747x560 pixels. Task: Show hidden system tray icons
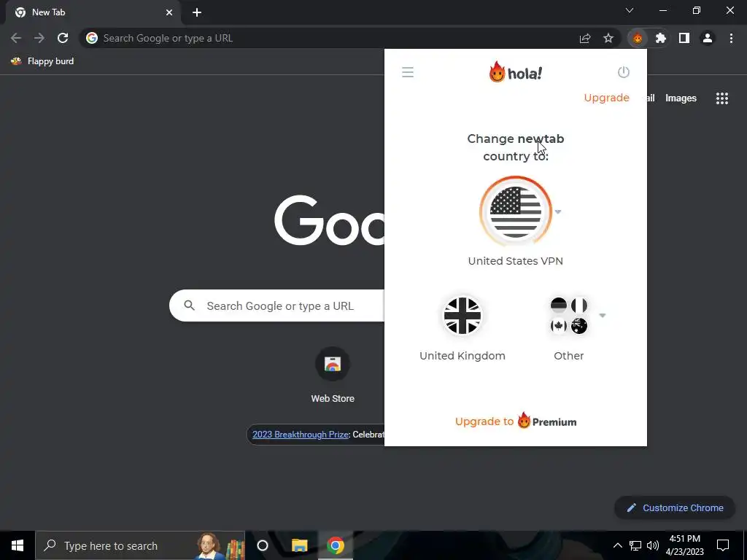point(617,545)
